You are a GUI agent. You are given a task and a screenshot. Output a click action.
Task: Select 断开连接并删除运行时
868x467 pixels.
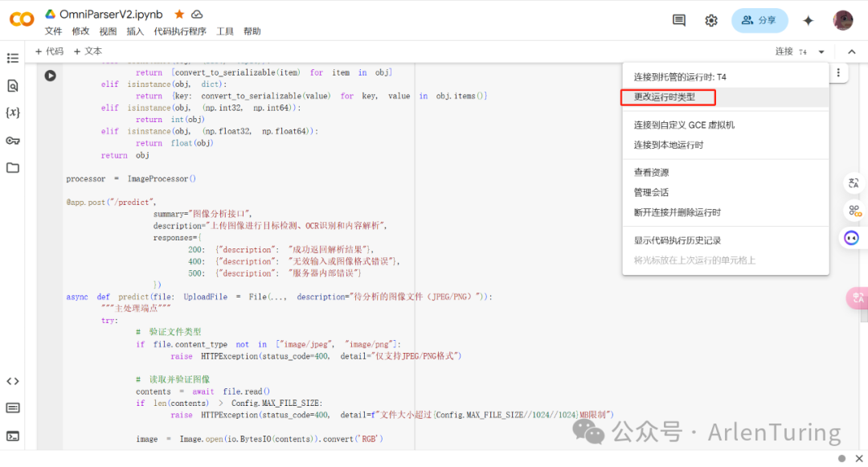pos(725,212)
